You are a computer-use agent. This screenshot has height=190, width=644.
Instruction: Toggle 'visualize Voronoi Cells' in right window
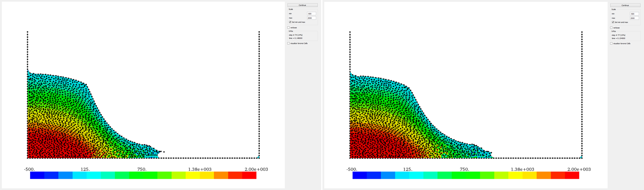(611, 43)
